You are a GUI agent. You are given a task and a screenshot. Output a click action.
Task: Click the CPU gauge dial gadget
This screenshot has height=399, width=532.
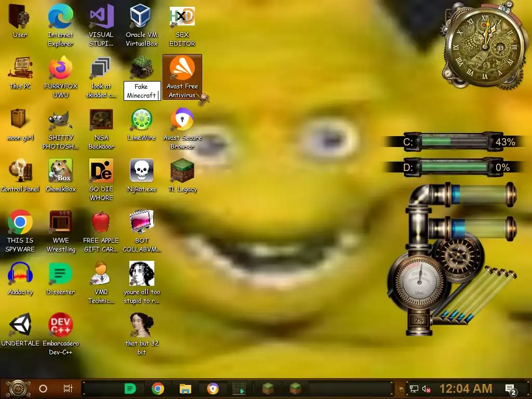click(420, 282)
